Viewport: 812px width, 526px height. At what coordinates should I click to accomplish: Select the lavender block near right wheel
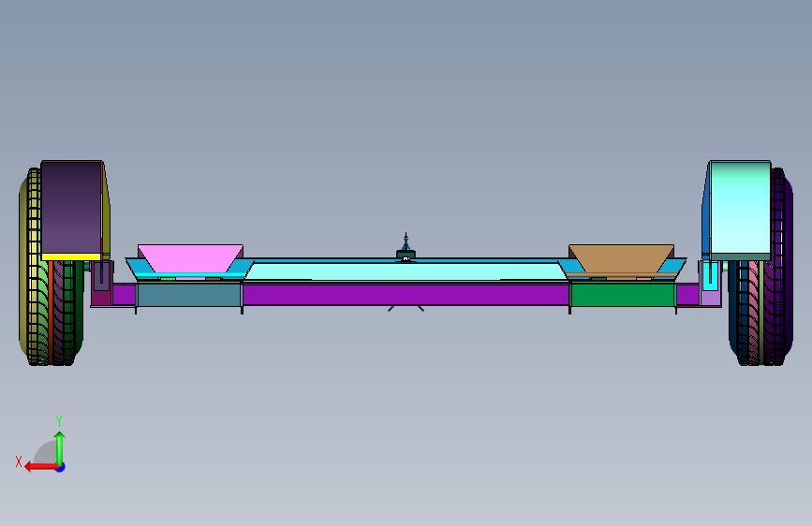pos(711,298)
